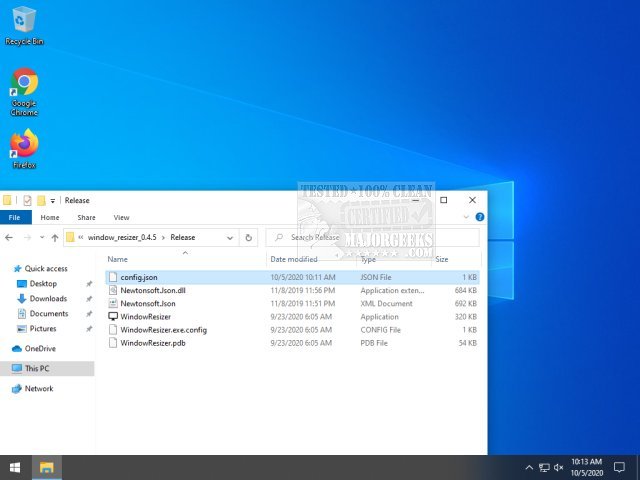Unpin Pictures using its pin icon
The image size is (640, 480).
(89, 329)
